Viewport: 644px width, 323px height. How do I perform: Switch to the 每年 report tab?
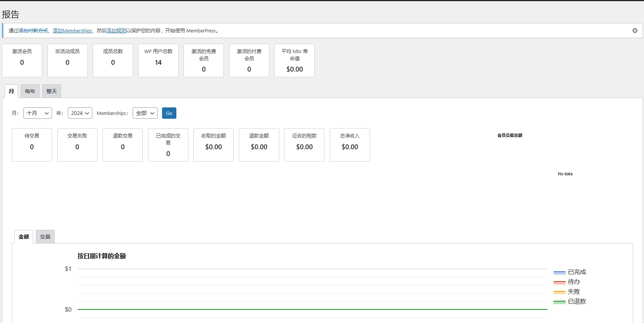click(x=30, y=91)
